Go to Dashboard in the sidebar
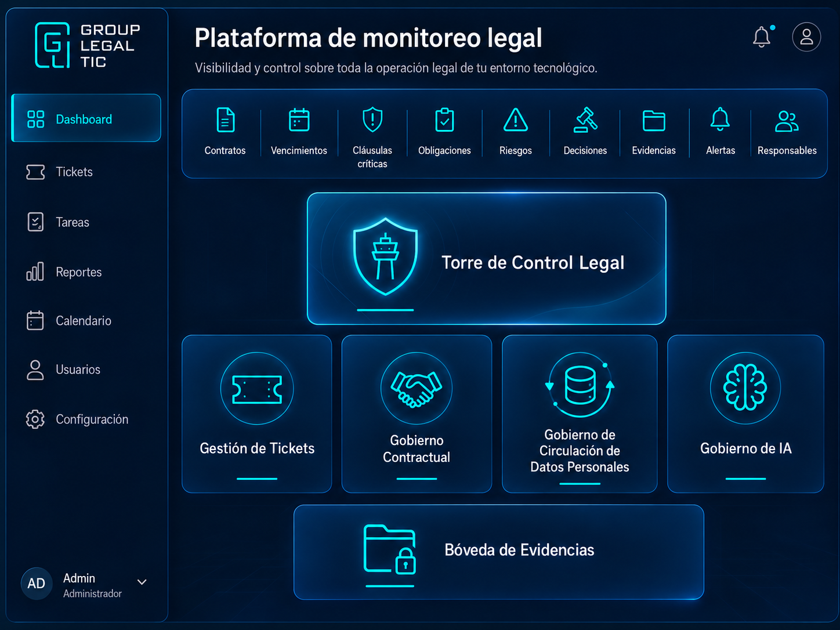The width and height of the screenshot is (840, 630). pos(86,118)
